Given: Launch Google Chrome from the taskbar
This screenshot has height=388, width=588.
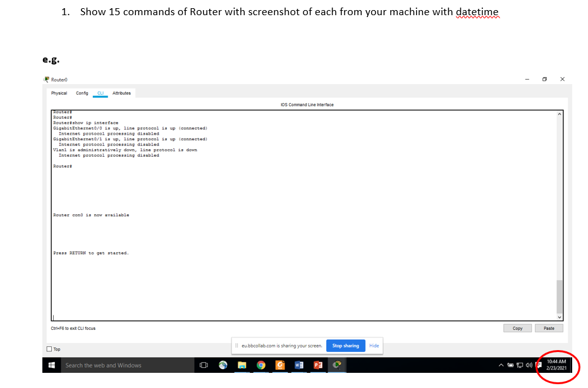Looking at the screenshot, I should (261, 365).
